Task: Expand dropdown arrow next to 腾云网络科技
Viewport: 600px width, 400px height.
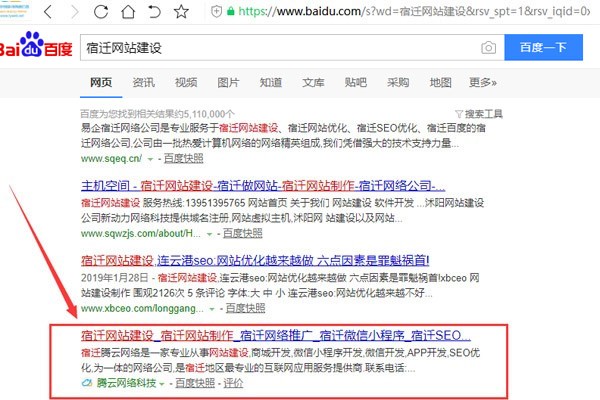Action: [x=162, y=384]
